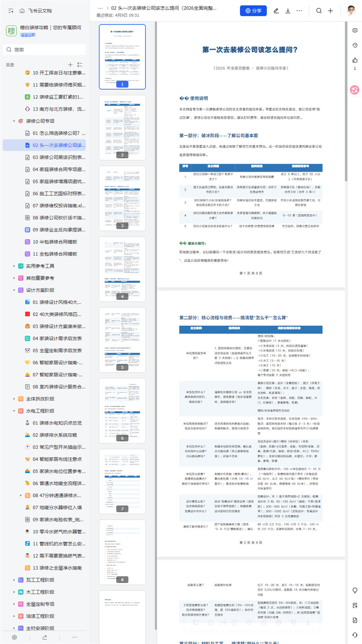Image resolution: width=362 pixels, height=644 pixels.
Task: Click the blue 分享 share button
Action: pos(253,11)
